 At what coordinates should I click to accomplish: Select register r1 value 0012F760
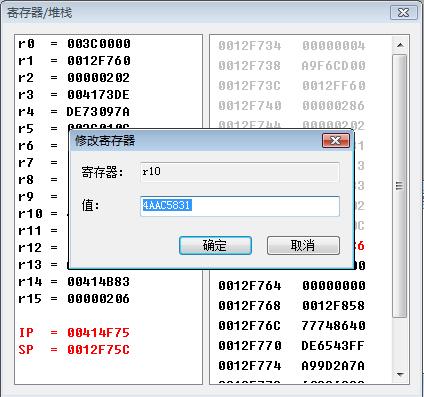pos(99,61)
